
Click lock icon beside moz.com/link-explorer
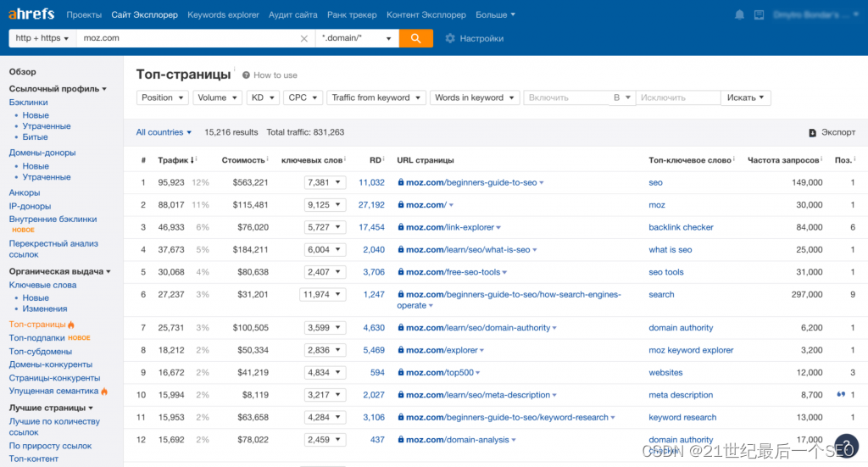401,227
